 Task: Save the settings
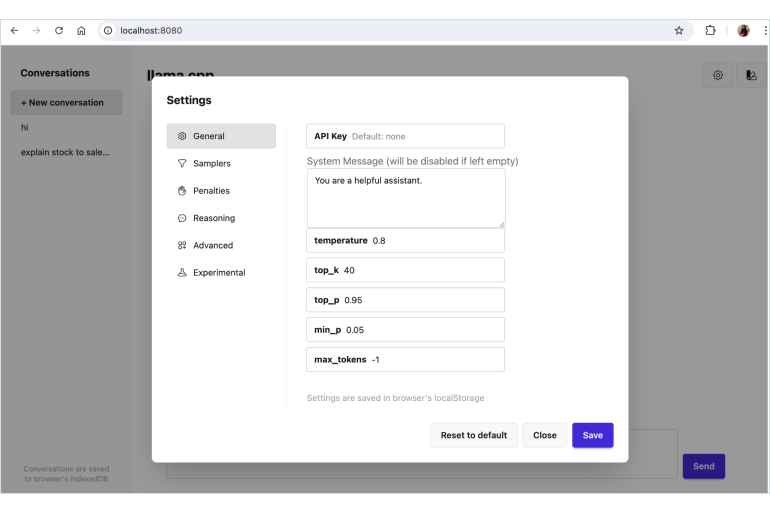pyautogui.click(x=593, y=435)
